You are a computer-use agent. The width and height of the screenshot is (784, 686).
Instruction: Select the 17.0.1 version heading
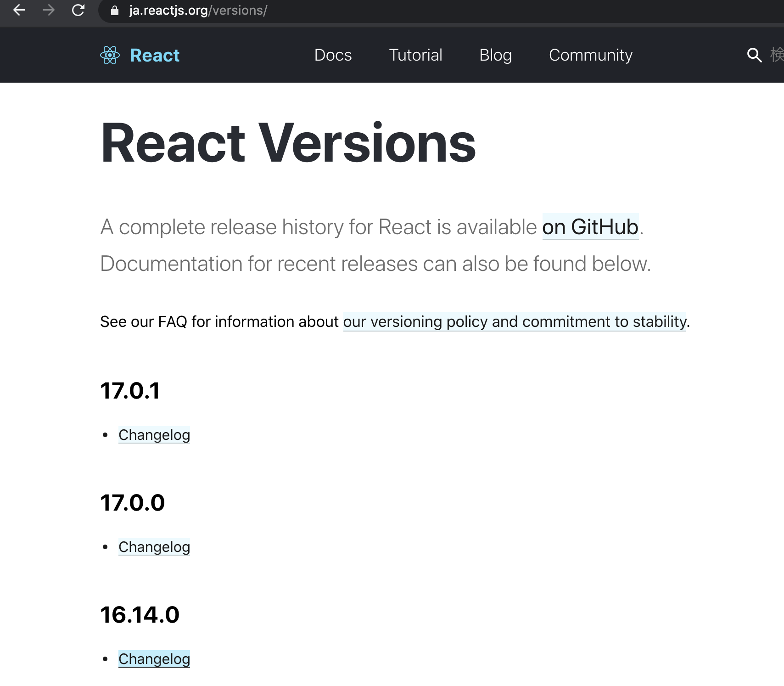[x=130, y=391]
